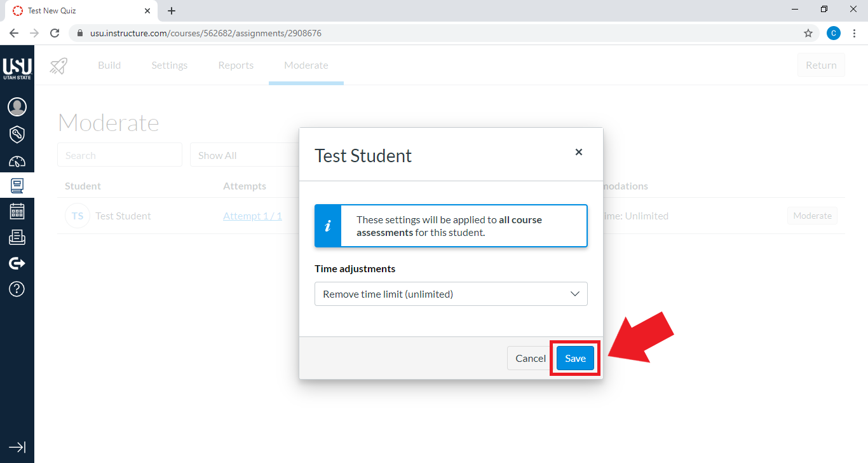868x463 pixels.
Task: Open the Admin shield icon
Action: point(17,134)
